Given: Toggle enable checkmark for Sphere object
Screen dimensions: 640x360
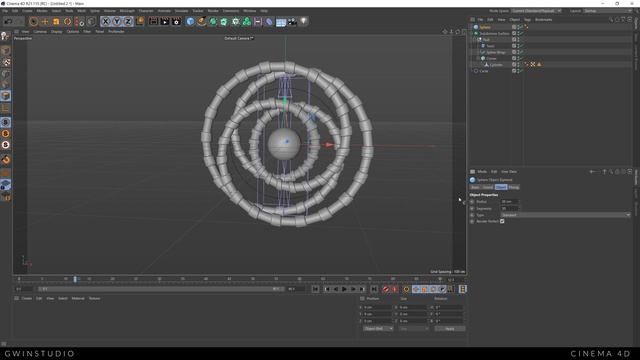Looking at the screenshot, I should [521, 27].
